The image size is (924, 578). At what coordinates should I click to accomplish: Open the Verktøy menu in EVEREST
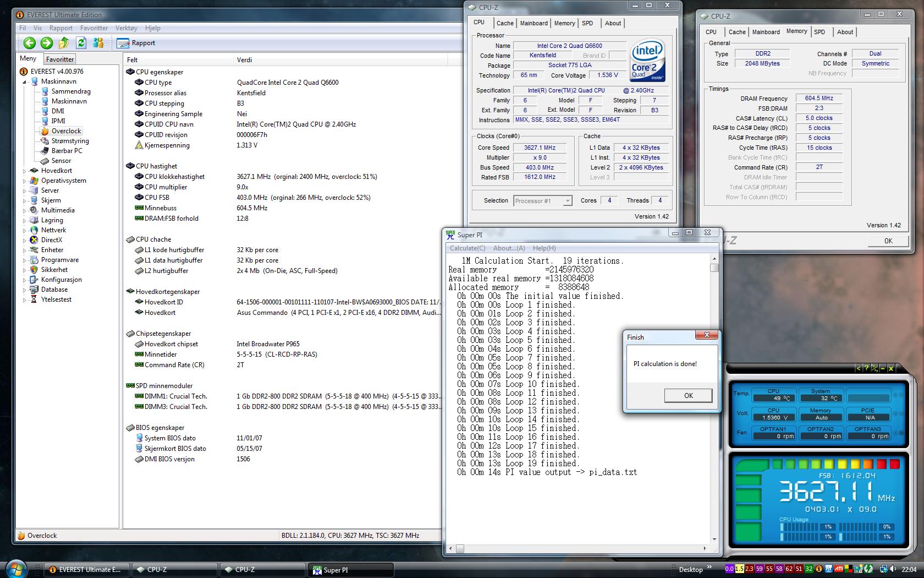[x=127, y=28]
